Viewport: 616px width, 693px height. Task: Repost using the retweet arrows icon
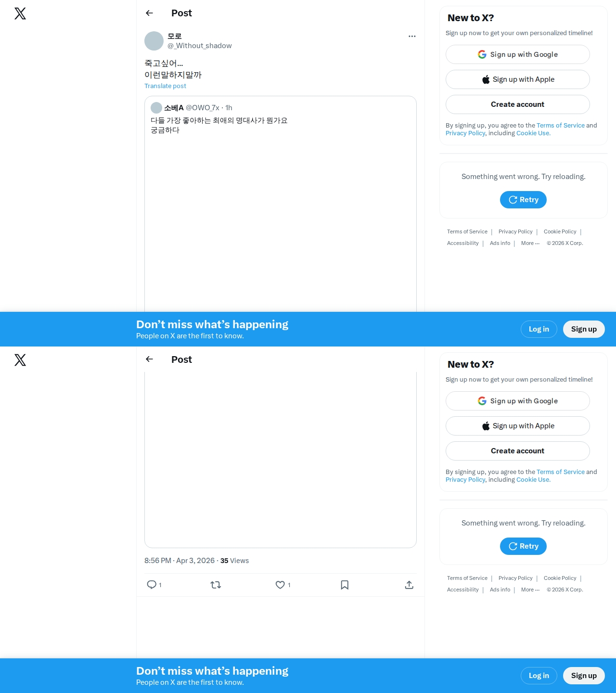click(216, 585)
